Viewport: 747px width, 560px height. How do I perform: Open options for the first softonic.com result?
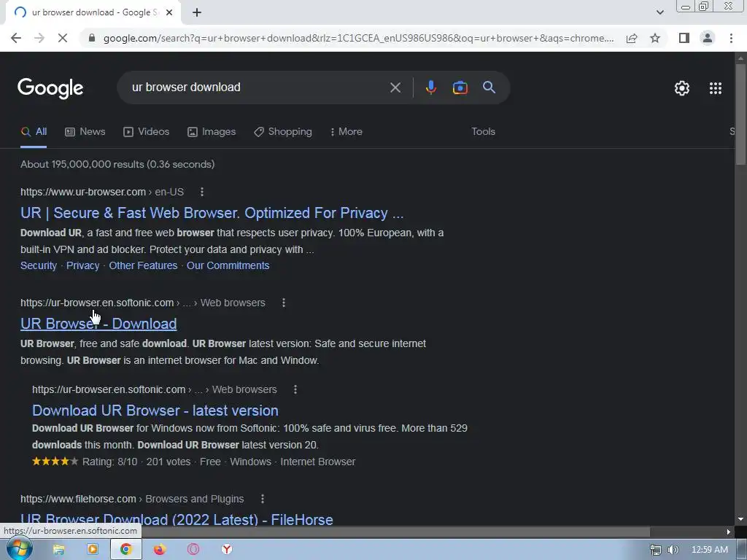pos(284,303)
